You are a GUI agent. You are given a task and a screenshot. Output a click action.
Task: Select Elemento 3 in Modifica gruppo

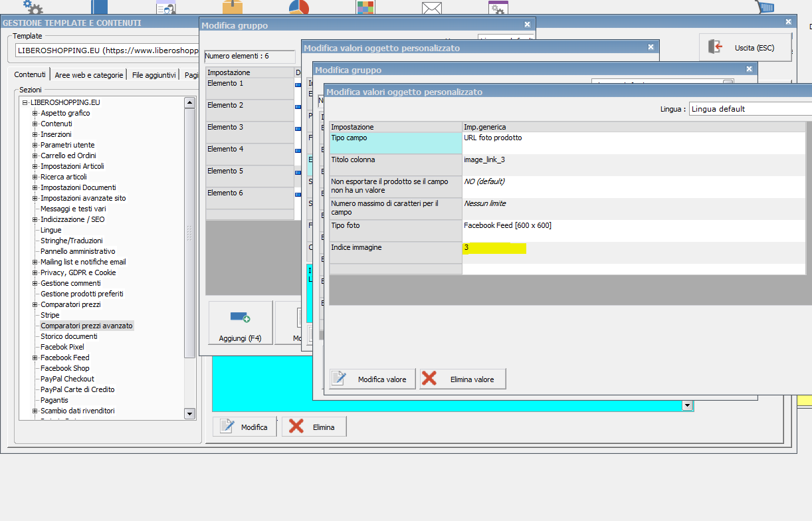250,132
